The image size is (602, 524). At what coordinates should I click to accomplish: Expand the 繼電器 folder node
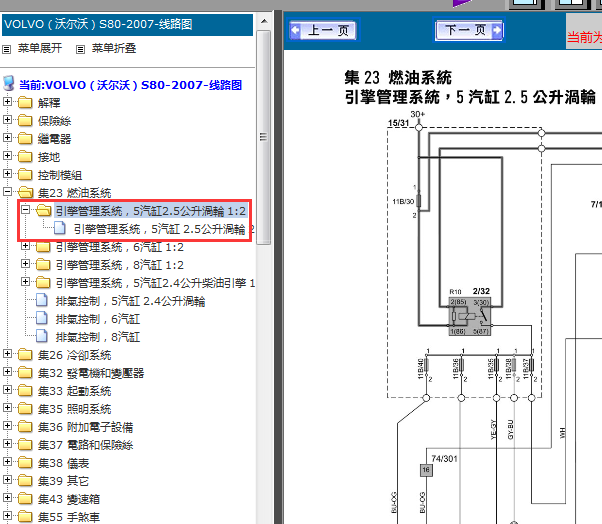point(7,138)
